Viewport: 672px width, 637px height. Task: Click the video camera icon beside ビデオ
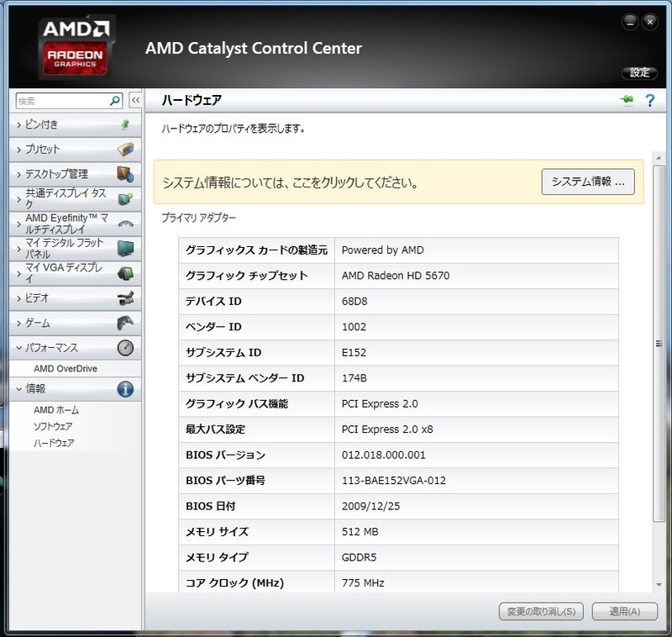(125, 298)
